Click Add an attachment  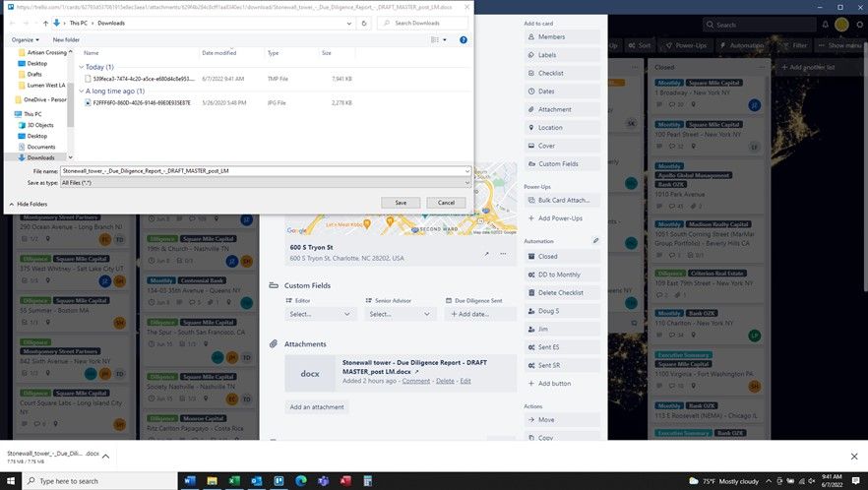317,407
